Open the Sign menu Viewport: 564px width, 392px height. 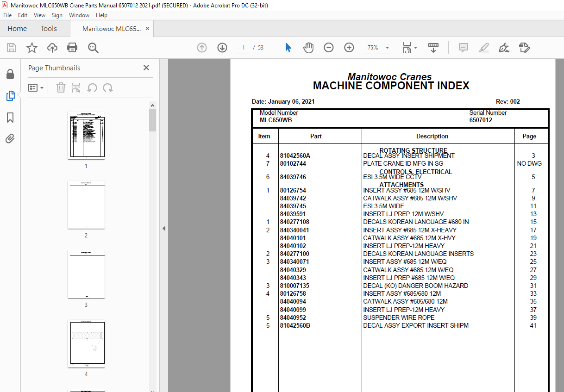[x=57, y=15]
